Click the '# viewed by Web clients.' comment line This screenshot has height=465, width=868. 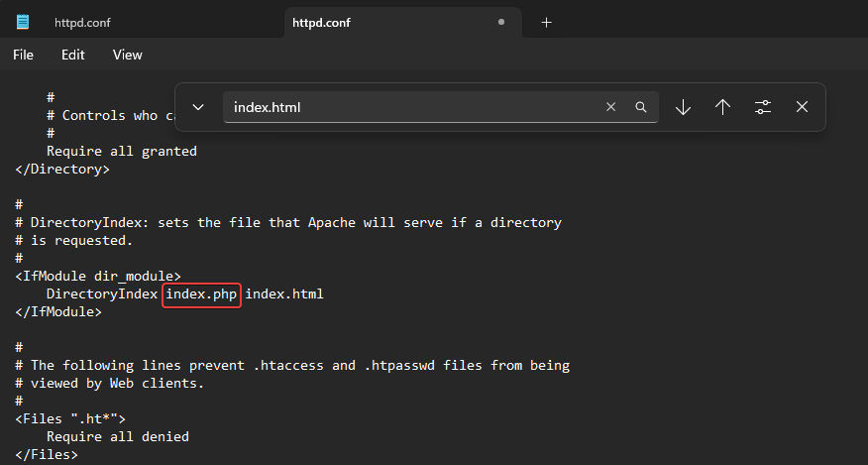click(110, 383)
